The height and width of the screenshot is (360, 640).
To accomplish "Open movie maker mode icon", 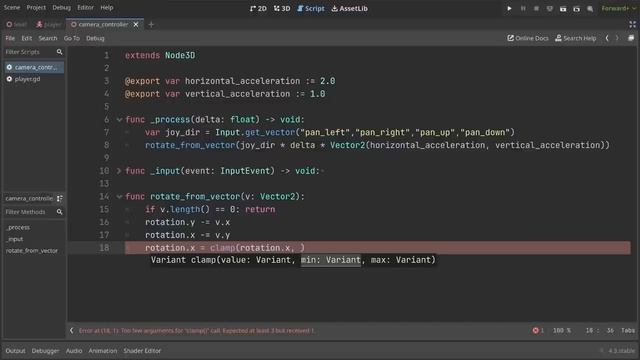I will [590, 9].
